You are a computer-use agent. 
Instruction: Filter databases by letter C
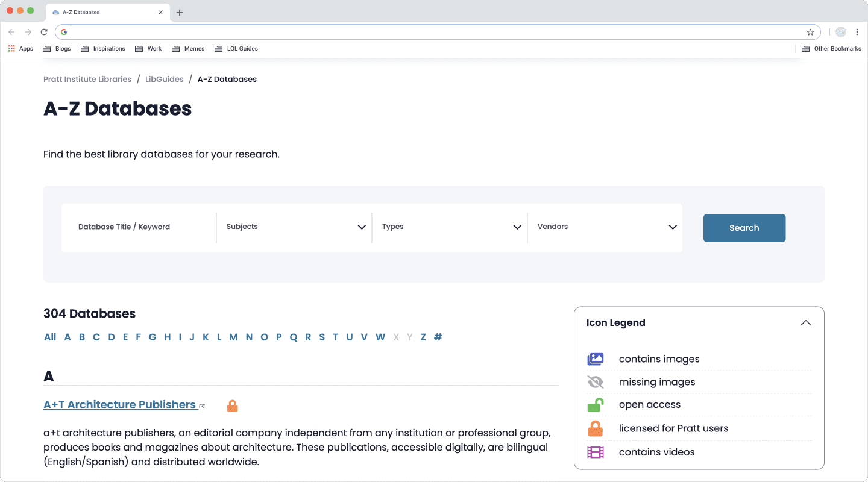(96, 337)
